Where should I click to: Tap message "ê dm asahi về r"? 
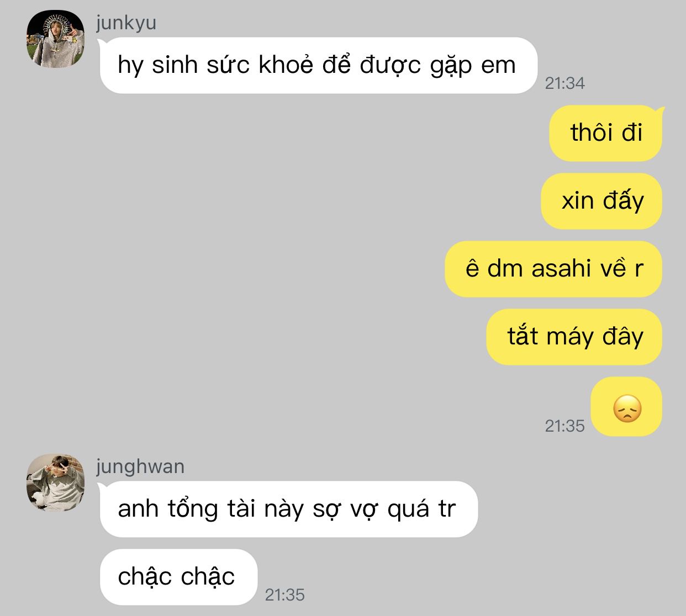(x=553, y=269)
